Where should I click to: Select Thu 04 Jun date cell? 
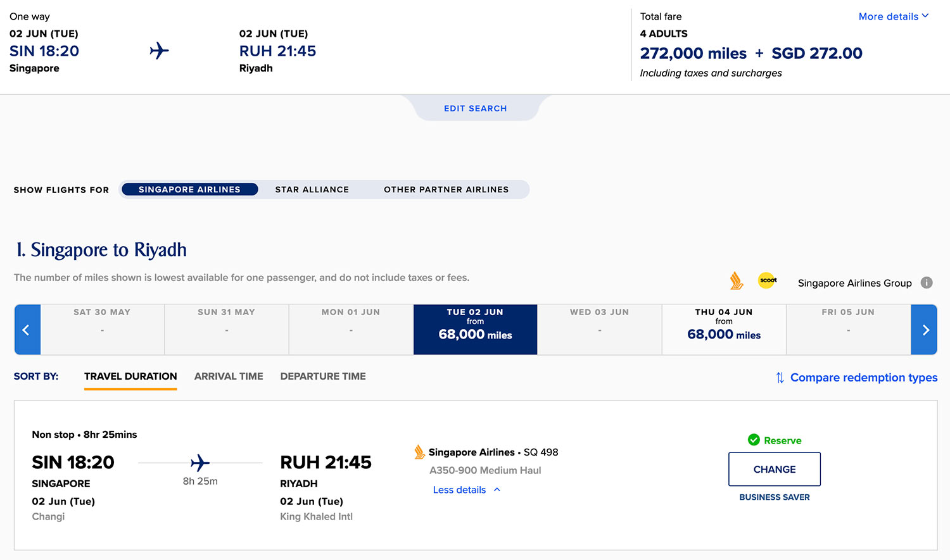coord(724,329)
